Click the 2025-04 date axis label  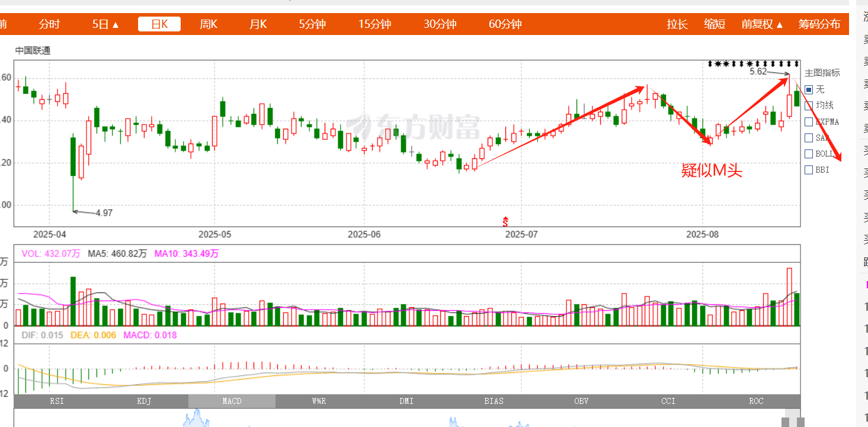pyautogui.click(x=50, y=234)
